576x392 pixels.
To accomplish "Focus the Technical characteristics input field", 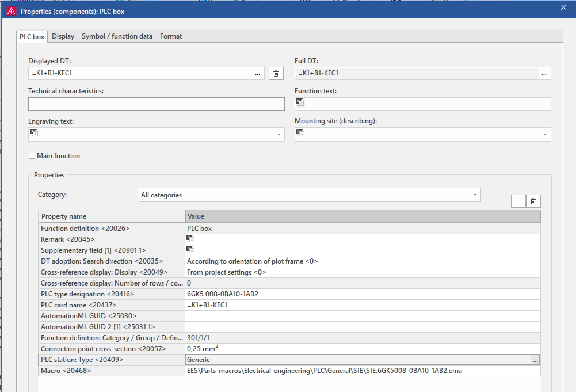I will pyautogui.click(x=156, y=104).
